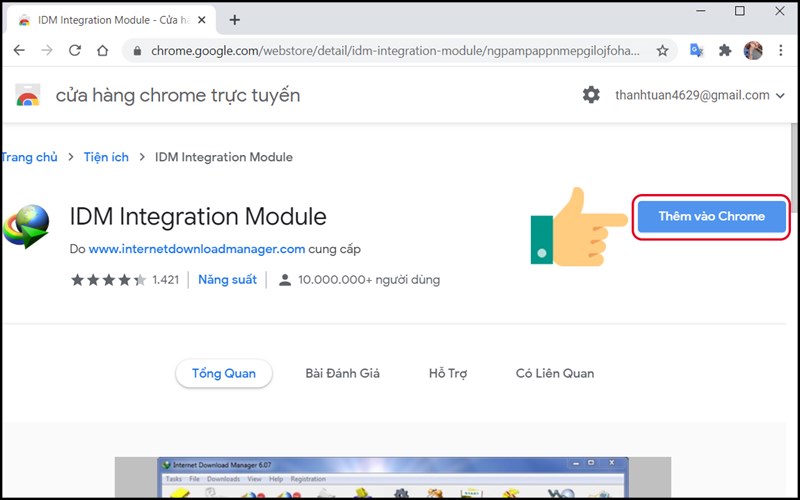The image size is (800, 500).
Task: Reload the current page
Action: (x=75, y=51)
